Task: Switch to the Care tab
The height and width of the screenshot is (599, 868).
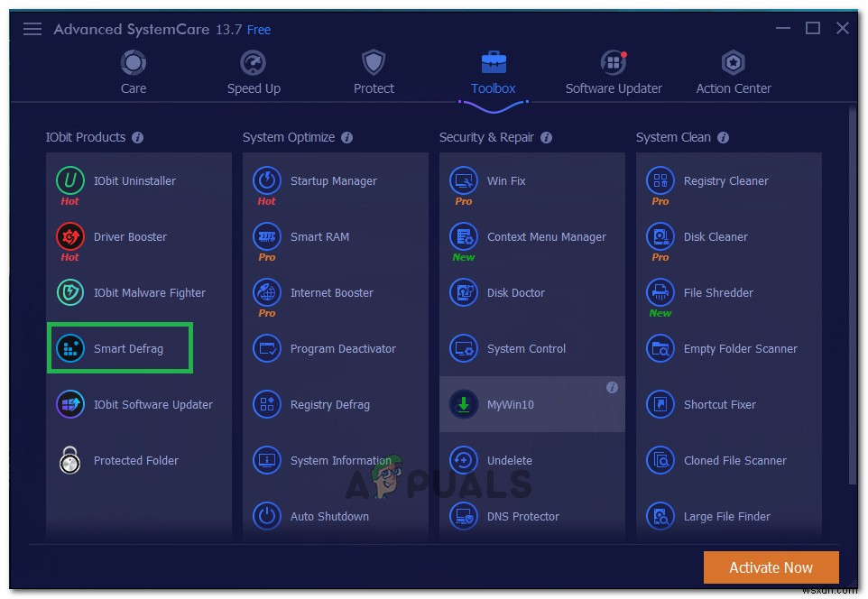Action: point(133,71)
